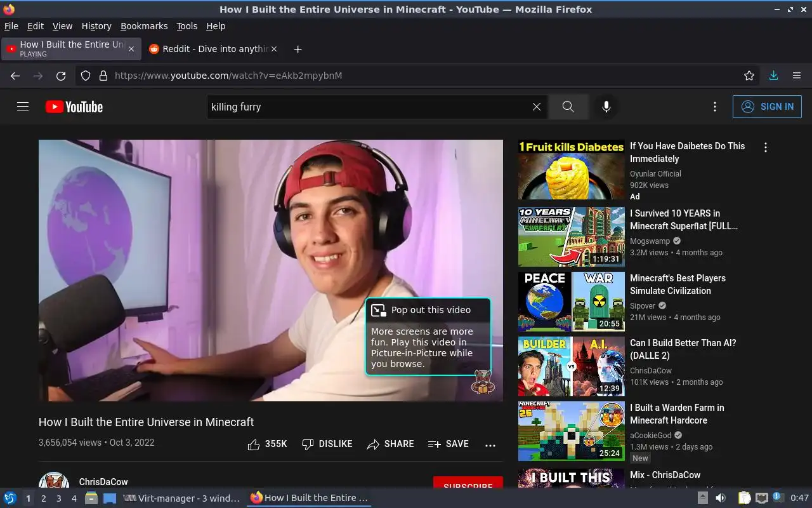The image size is (812, 508).
Task: Open Firefox tracking protection shield
Action: pos(86,76)
